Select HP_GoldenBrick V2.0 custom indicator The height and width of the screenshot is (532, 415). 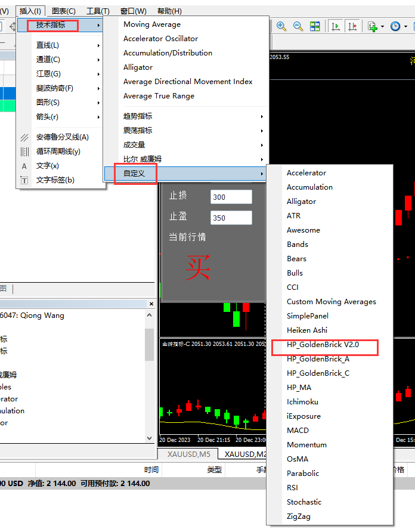pos(323,345)
